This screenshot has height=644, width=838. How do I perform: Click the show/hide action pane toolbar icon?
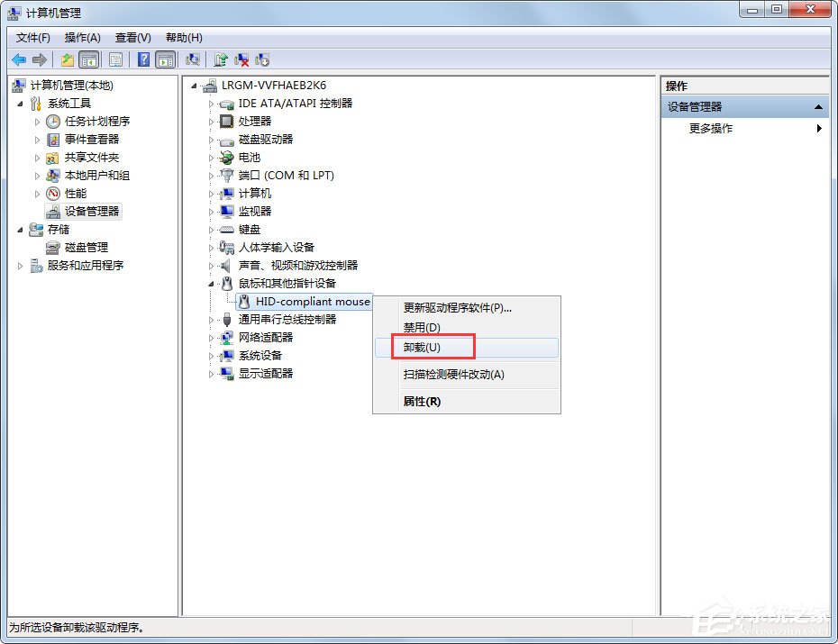[166, 59]
